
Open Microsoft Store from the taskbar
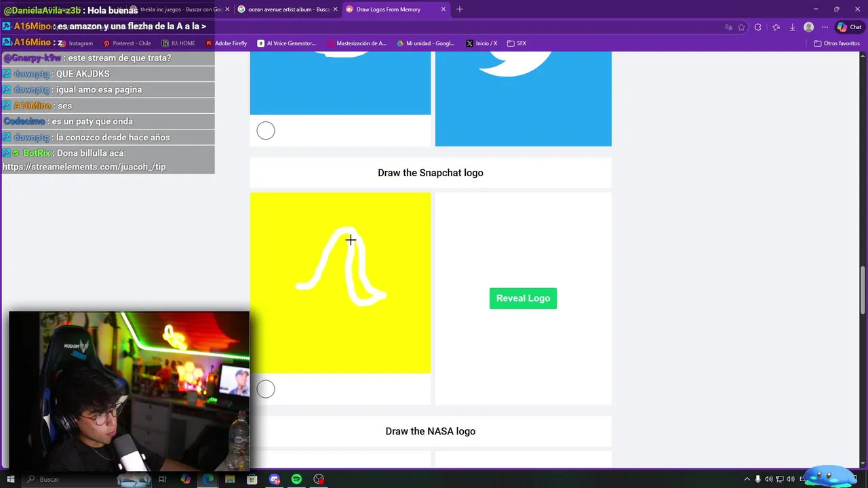(x=252, y=479)
